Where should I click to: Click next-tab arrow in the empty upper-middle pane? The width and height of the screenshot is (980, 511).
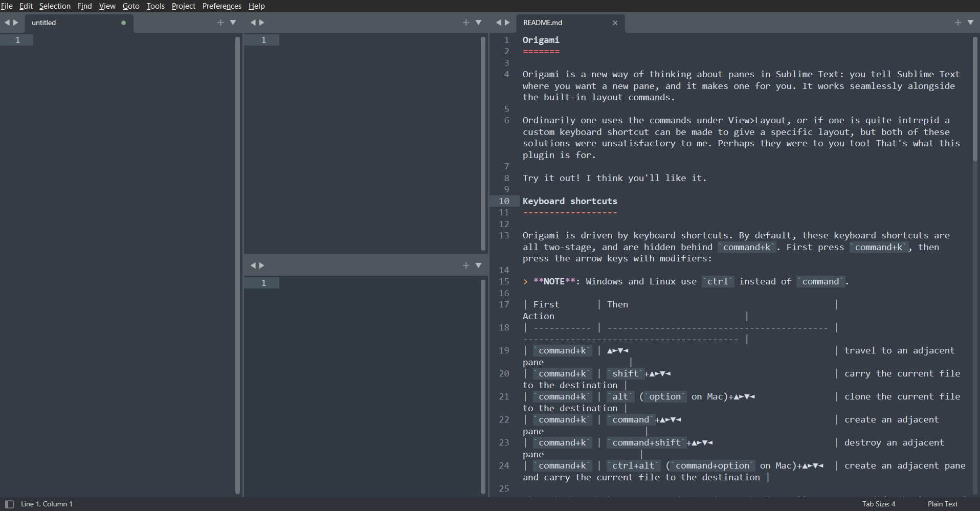click(262, 23)
